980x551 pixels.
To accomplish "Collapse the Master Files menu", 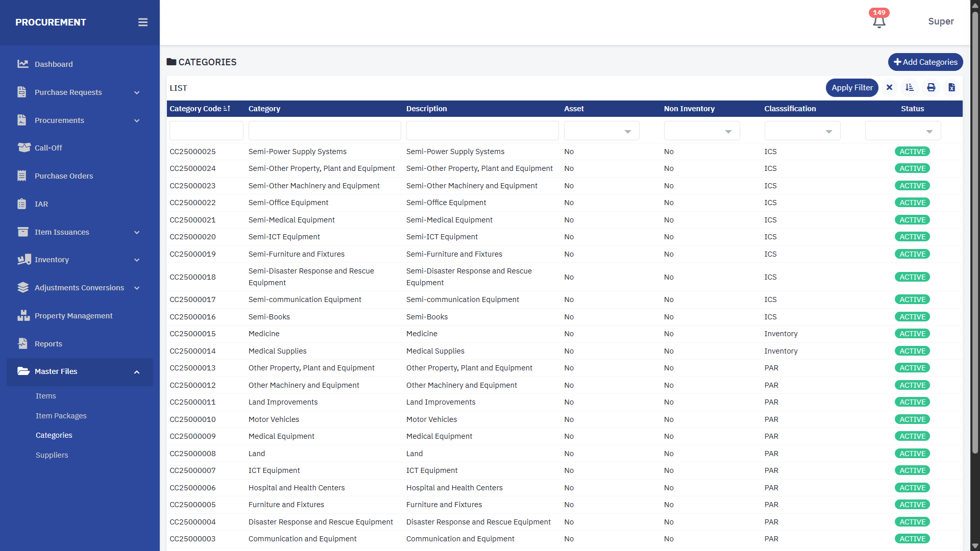I will click(x=79, y=371).
